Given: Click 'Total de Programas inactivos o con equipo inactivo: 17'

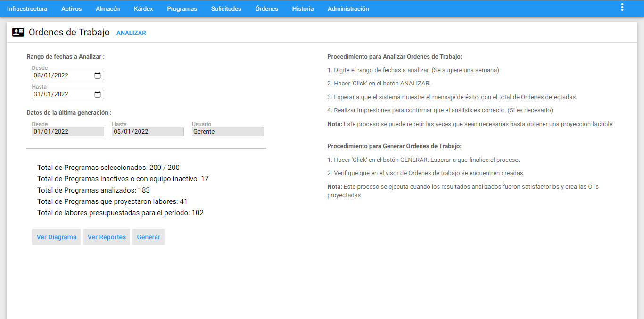Looking at the screenshot, I should [123, 179].
